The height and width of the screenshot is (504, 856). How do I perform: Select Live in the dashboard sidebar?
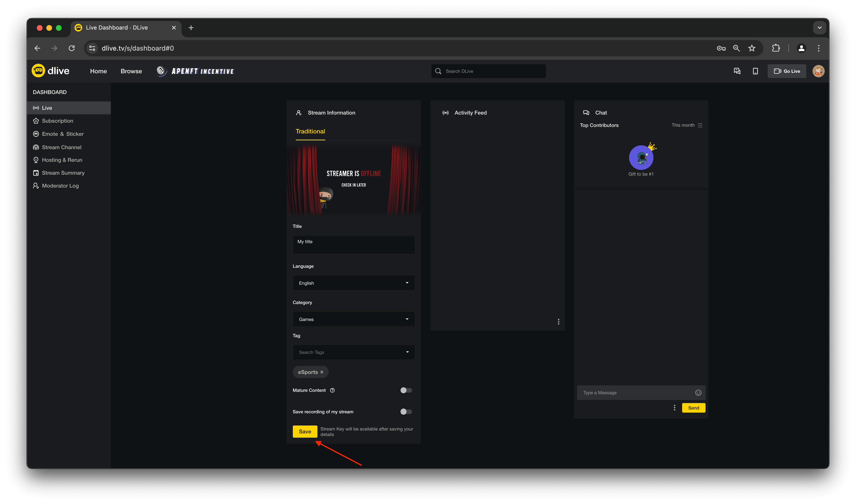pos(47,108)
